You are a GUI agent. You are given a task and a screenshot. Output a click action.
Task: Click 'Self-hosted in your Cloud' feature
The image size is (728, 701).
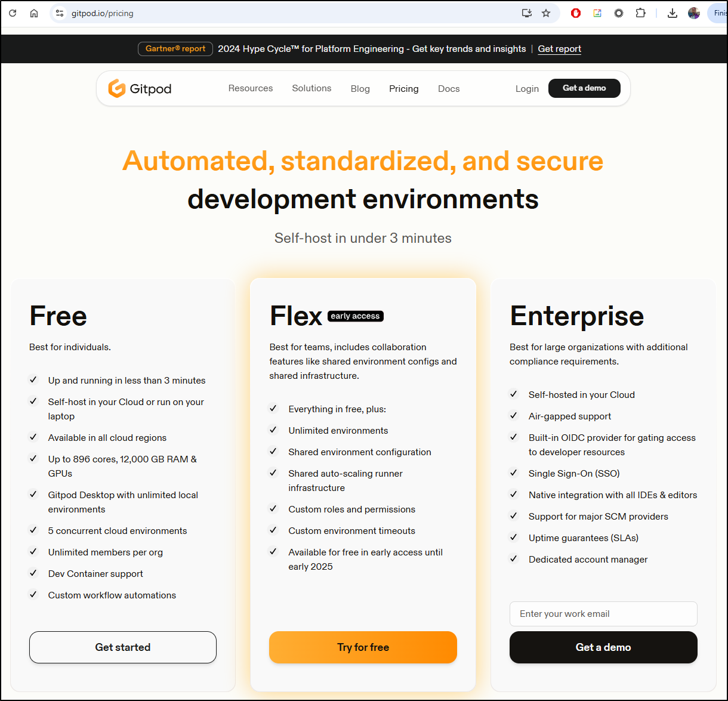point(582,395)
